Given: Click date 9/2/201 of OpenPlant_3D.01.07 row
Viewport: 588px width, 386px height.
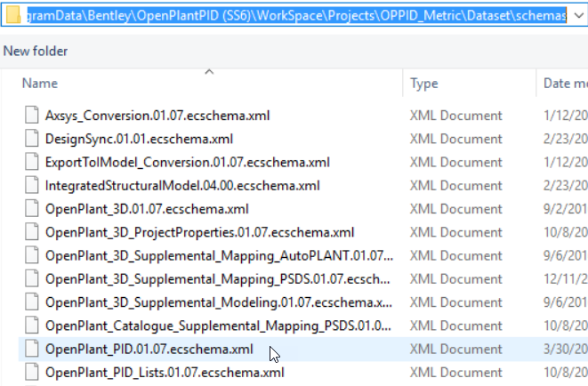Looking at the screenshot, I should [x=566, y=209].
